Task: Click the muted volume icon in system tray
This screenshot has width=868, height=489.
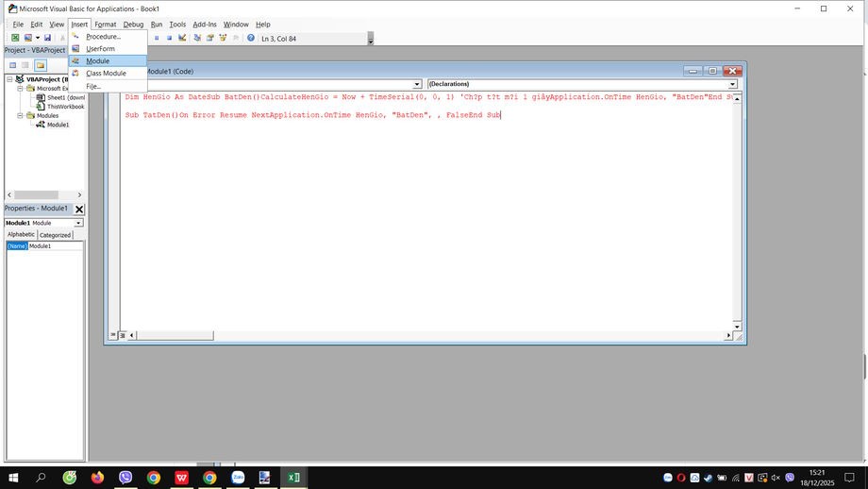Action: point(776,478)
